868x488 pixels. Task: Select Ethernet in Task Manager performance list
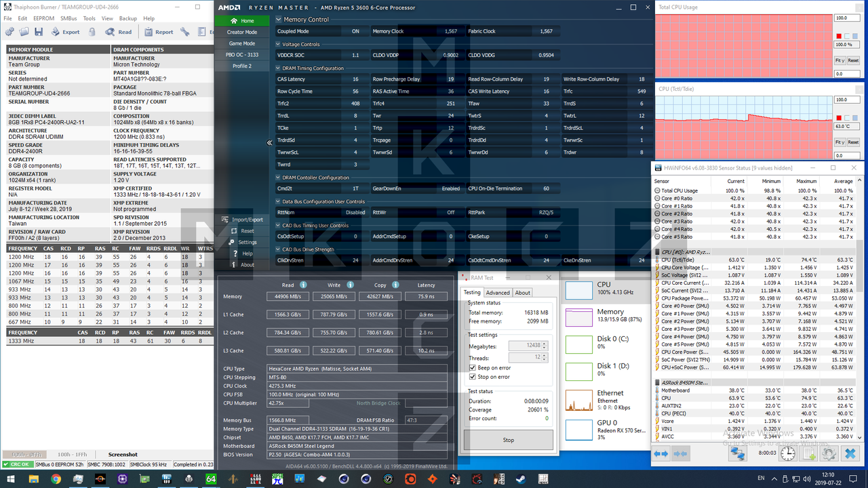point(607,400)
